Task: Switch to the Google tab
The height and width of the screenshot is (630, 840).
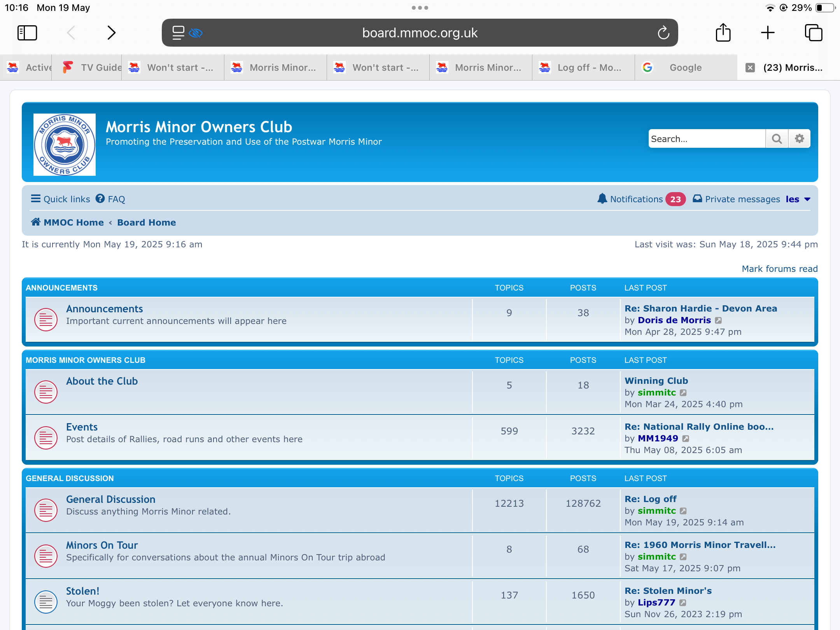Action: point(686,68)
